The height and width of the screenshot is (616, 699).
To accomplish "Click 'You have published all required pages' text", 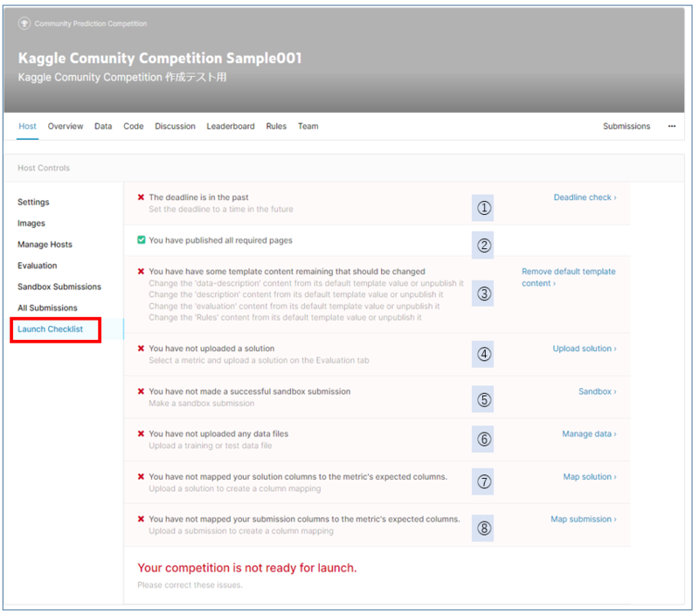I will pos(221,239).
